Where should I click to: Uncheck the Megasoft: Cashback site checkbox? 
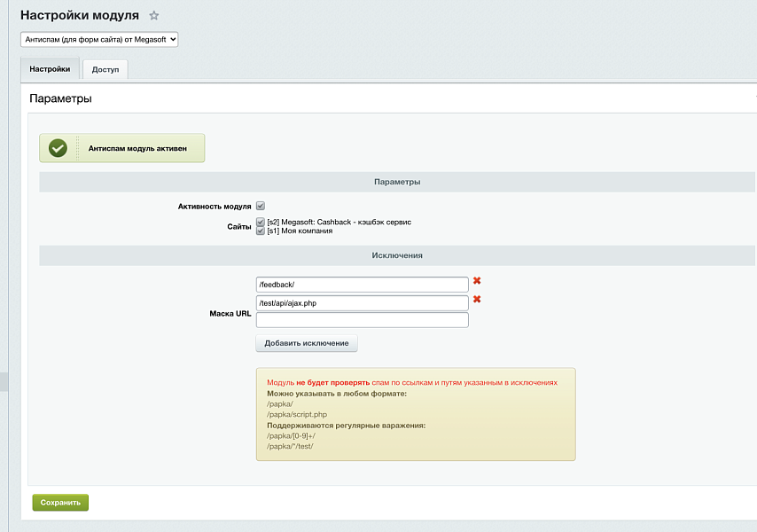click(x=261, y=222)
